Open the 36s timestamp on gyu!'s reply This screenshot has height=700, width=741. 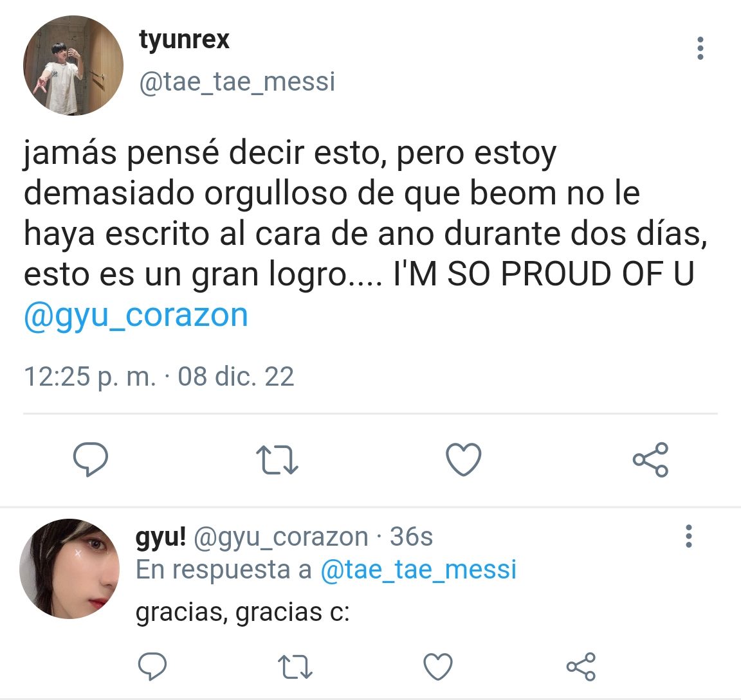click(411, 537)
